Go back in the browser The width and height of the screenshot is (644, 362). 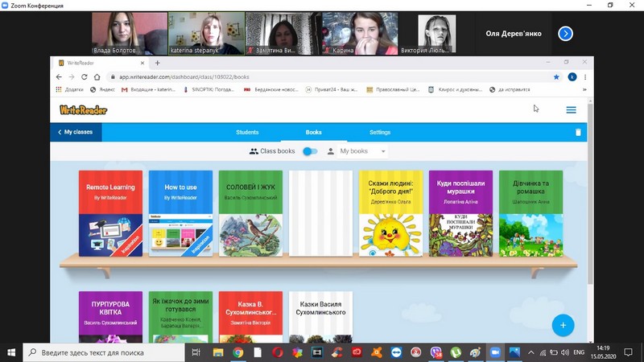[59, 76]
